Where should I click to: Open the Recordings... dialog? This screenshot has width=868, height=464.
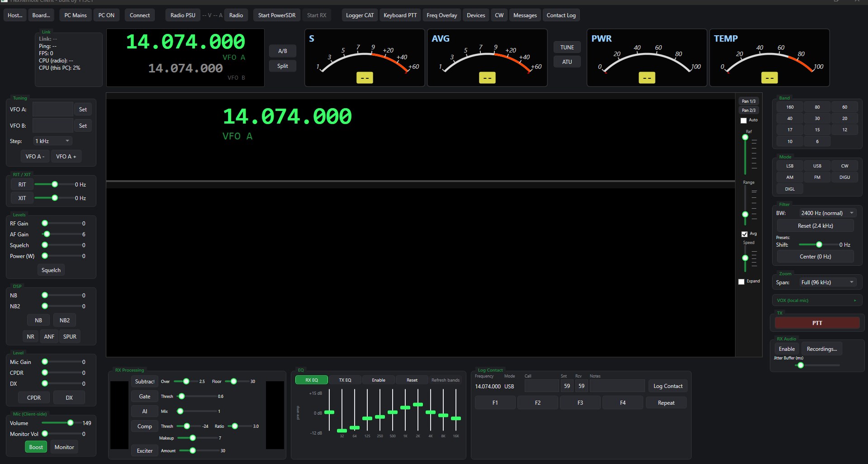tap(821, 349)
